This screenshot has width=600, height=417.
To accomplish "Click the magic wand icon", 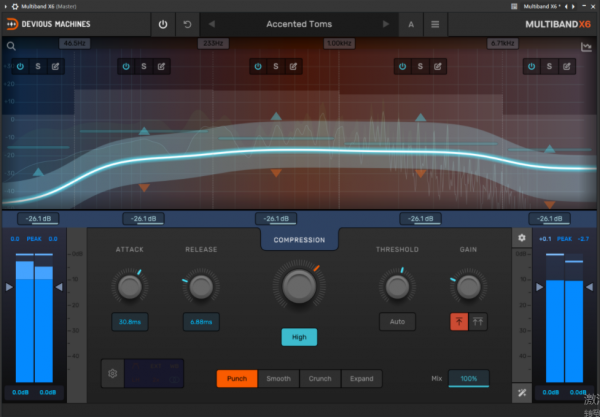I will tap(522, 393).
